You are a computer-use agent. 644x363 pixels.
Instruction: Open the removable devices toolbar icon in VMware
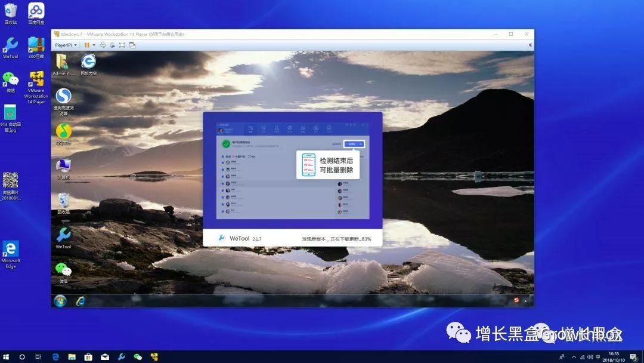coord(112,45)
